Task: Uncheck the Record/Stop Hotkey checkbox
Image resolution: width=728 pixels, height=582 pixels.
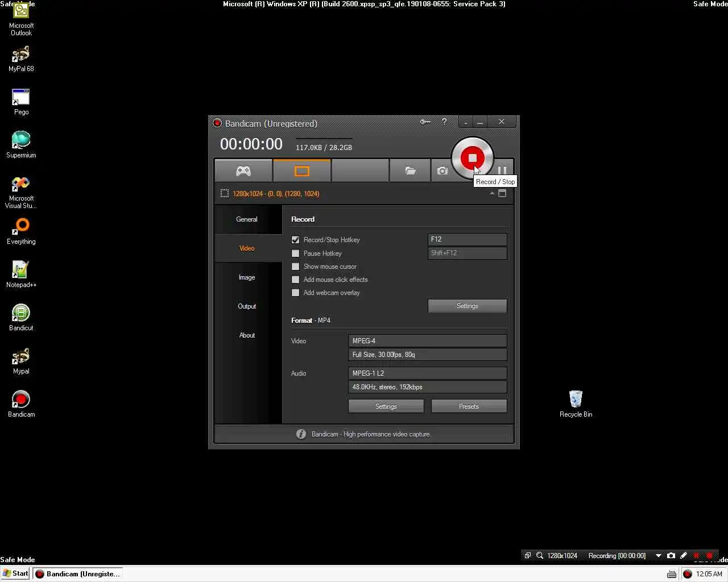Action: pyautogui.click(x=295, y=240)
